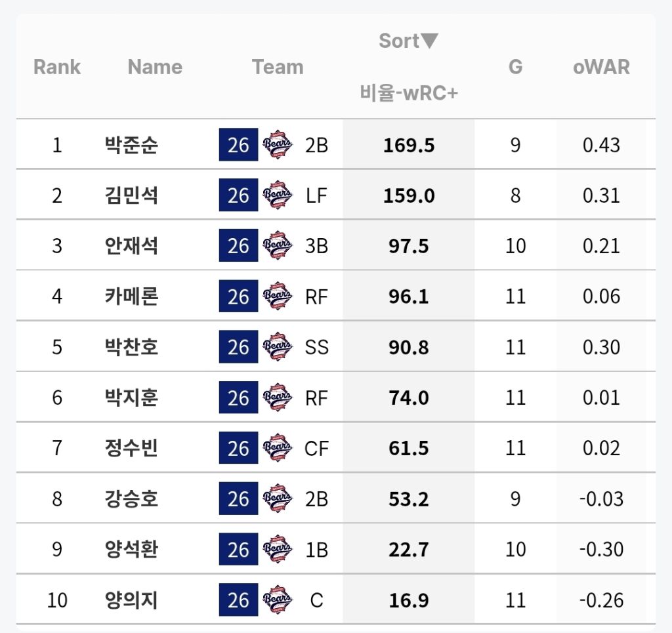Open player 강승호's name link
672x633 pixels.
(x=131, y=499)
